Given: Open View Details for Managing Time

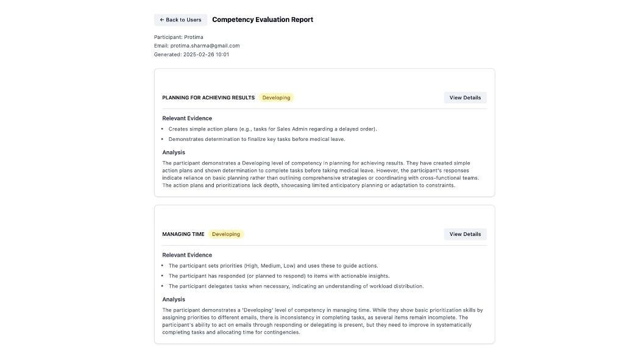Looking at the screenshot, I should 465,234.
